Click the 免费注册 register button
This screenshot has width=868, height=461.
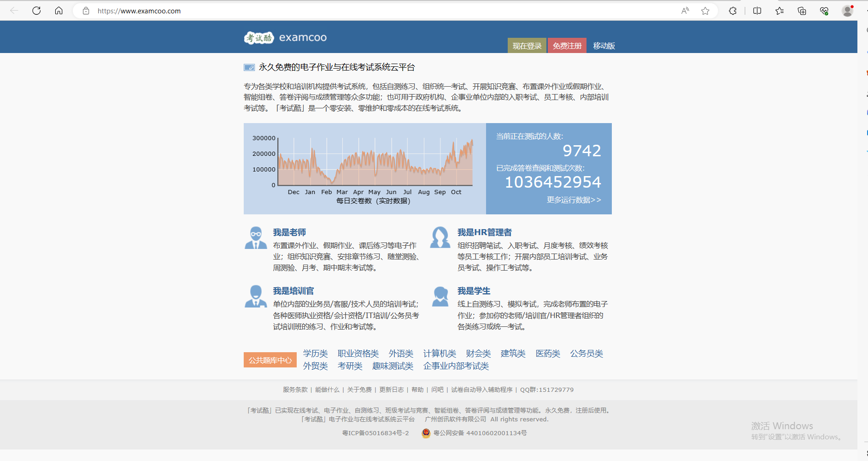click(x=567, y=46)
